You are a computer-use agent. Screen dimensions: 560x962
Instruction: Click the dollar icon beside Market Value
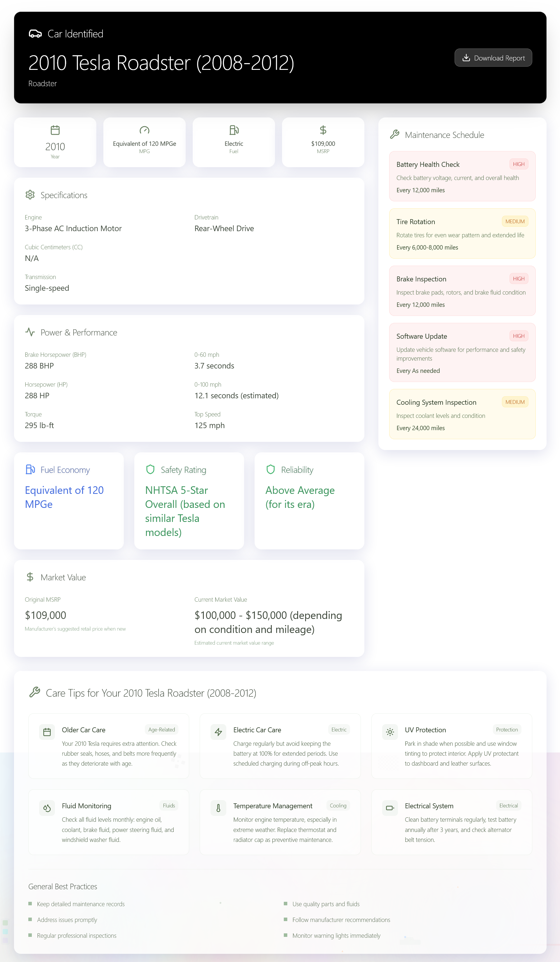30,577
